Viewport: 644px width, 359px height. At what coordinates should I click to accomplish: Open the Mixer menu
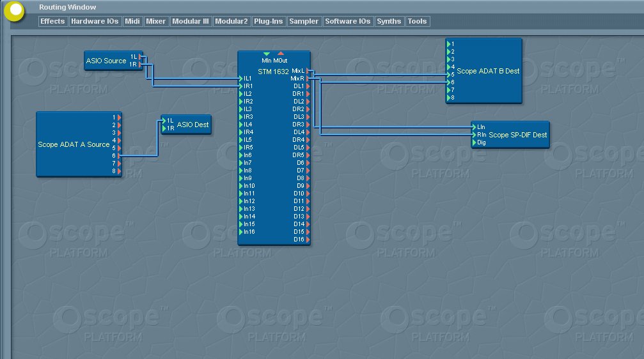click(x=155, y=21)
